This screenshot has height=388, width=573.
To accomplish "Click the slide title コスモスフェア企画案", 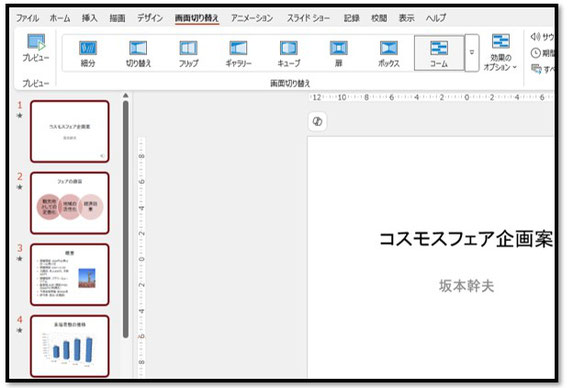I will point(466,239).
